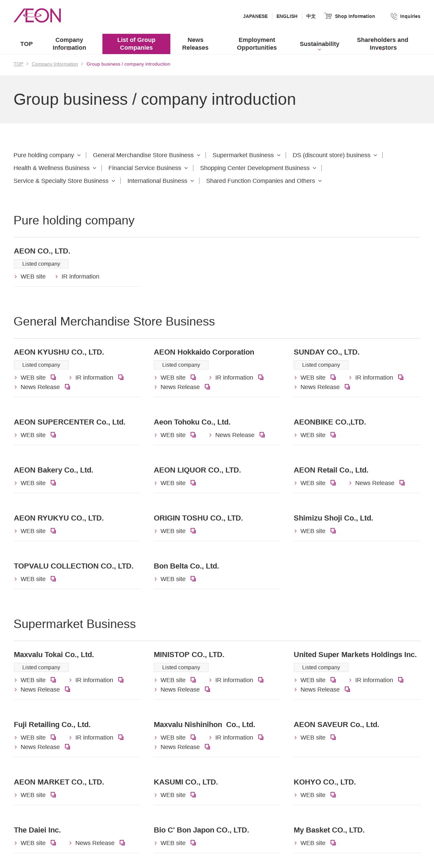The height and width of the screenshot is (868, 434).
Task: Click the phone Inquiries icon
Action: tap(394, 16)
